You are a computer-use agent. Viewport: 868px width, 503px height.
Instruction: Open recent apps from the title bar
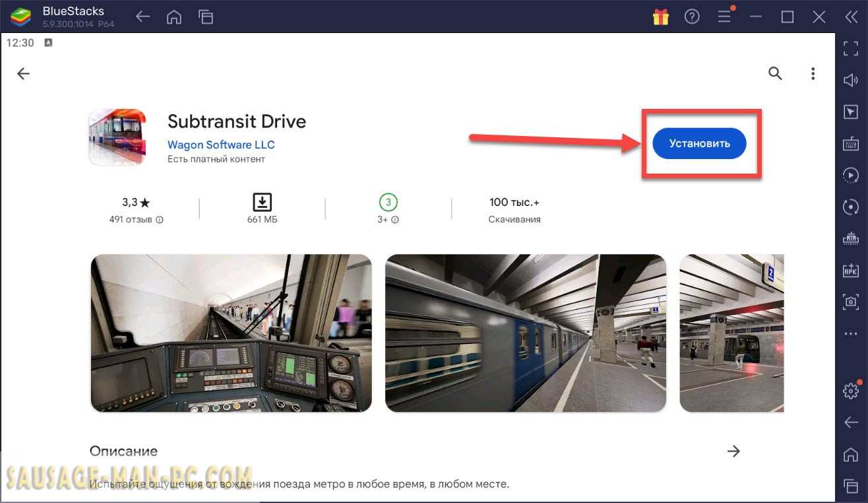(x=206, y=17)
